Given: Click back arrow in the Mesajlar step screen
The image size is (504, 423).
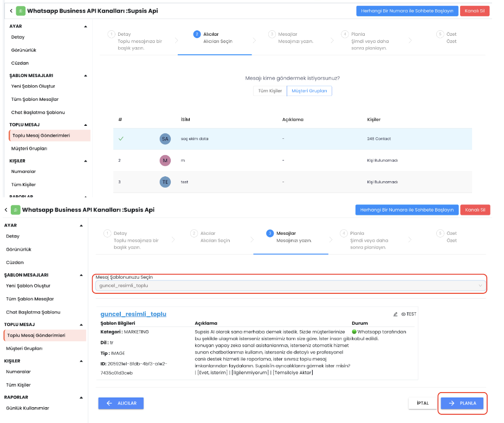Looking at the screenshot, I should click(x=6, y=210).
